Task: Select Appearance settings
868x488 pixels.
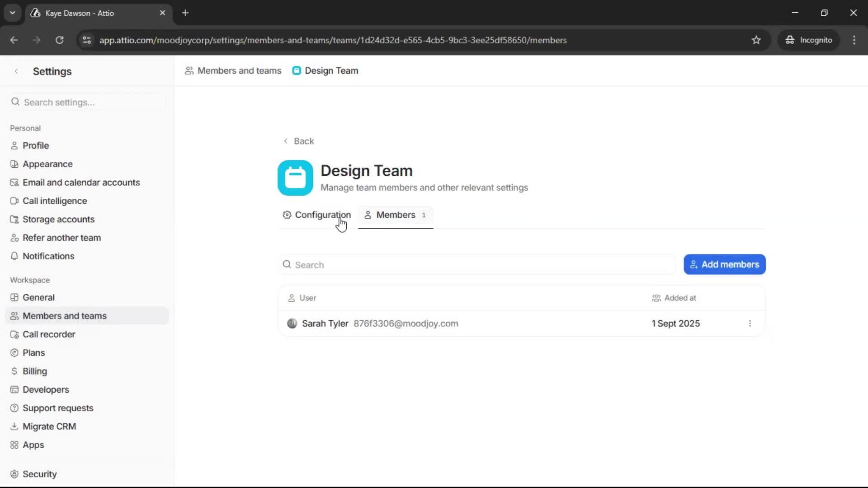Action: point(47,164)
